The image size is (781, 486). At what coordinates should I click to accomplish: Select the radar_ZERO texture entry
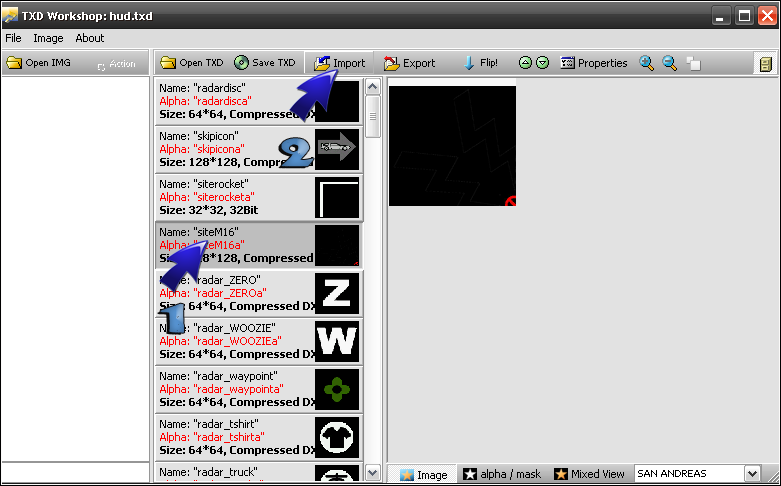pyautogui.click(x=259, y=293)
